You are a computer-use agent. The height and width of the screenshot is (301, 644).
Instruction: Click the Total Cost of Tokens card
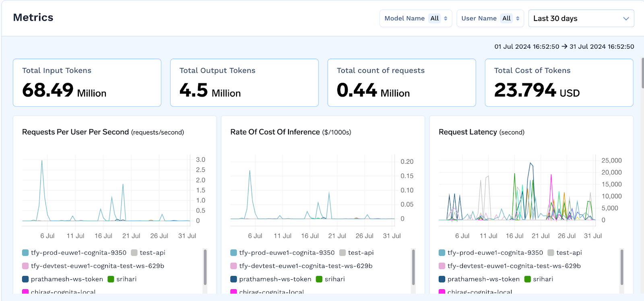559,82
